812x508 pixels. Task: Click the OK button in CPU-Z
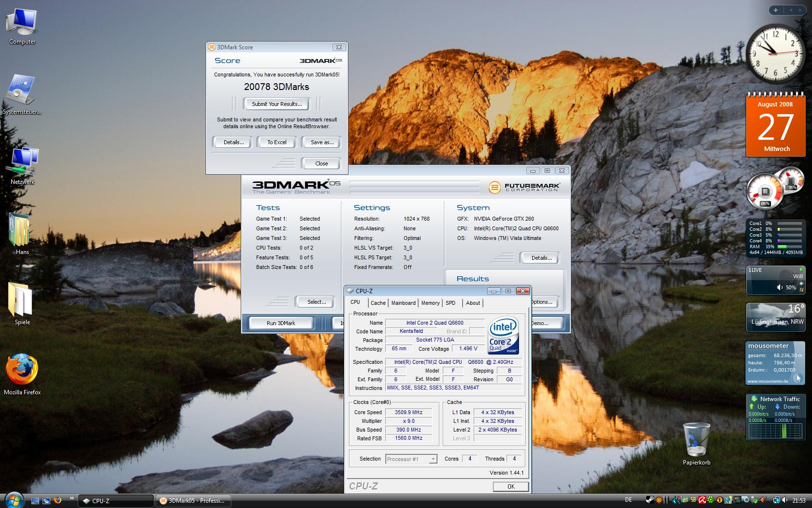pos(511,487)
